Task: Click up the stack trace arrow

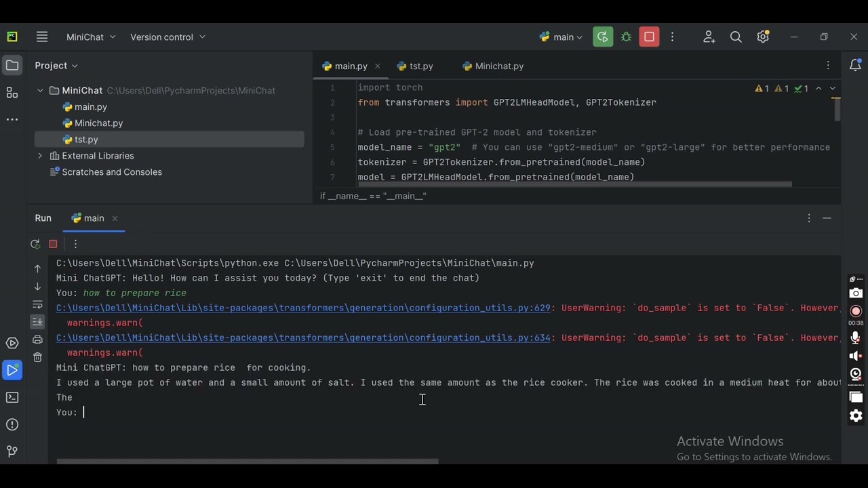Action: click(37, 269)
